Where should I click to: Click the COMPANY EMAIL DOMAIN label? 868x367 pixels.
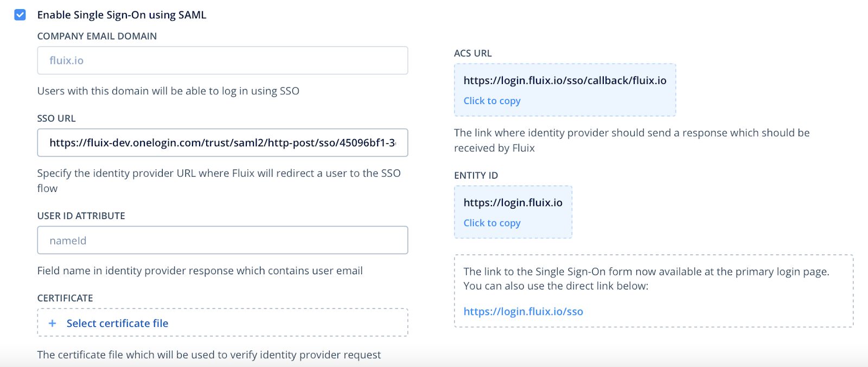click(x=97, y=36)
